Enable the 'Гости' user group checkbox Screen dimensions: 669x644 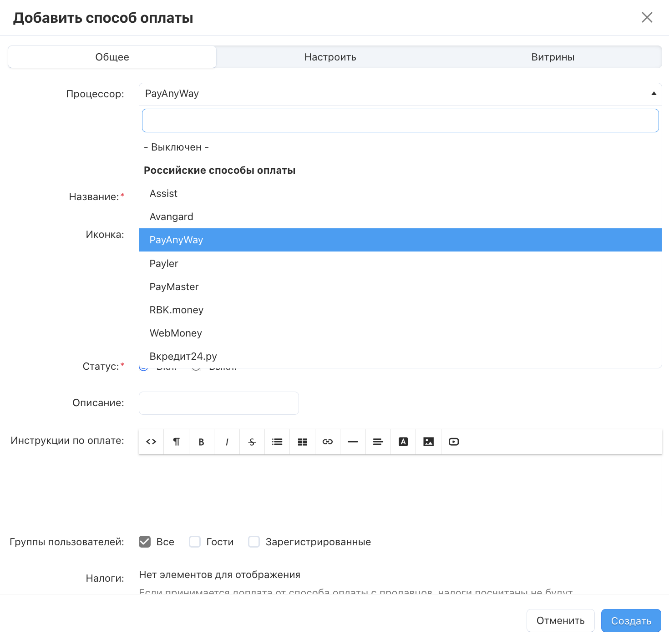tap(195, 542)
